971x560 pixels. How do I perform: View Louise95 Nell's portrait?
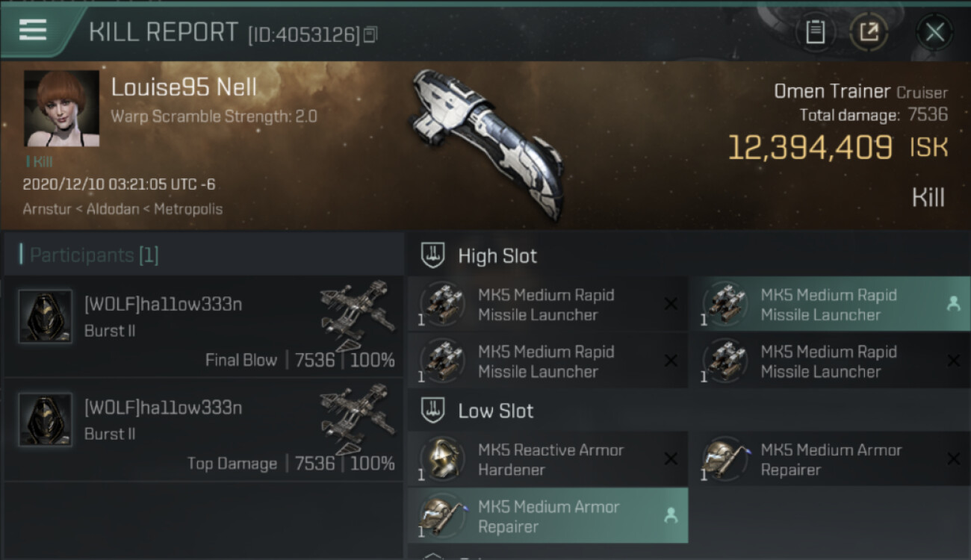(61, 108)
